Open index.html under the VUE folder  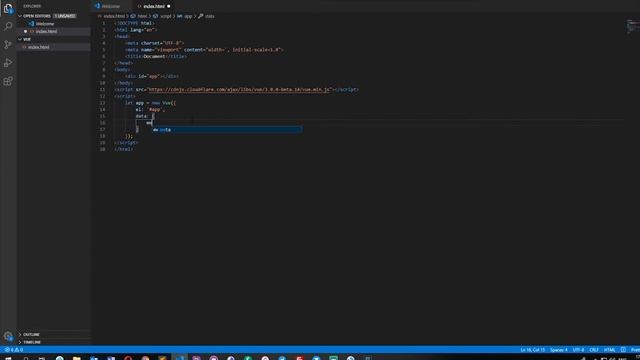click(39, 47)
